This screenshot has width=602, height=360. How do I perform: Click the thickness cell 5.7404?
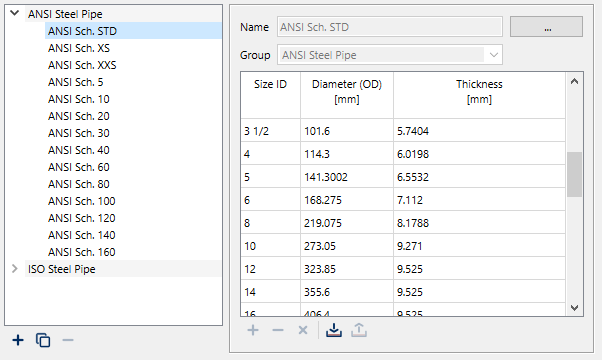click(x=479, y=131)
